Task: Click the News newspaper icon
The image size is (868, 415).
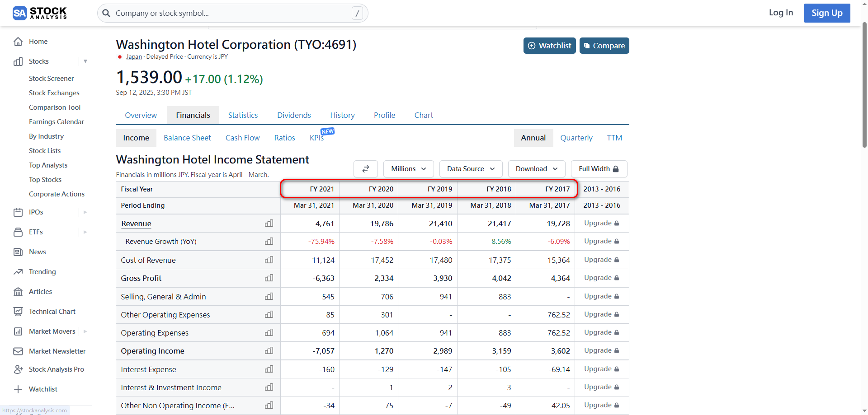Action: tap(18, 252)
